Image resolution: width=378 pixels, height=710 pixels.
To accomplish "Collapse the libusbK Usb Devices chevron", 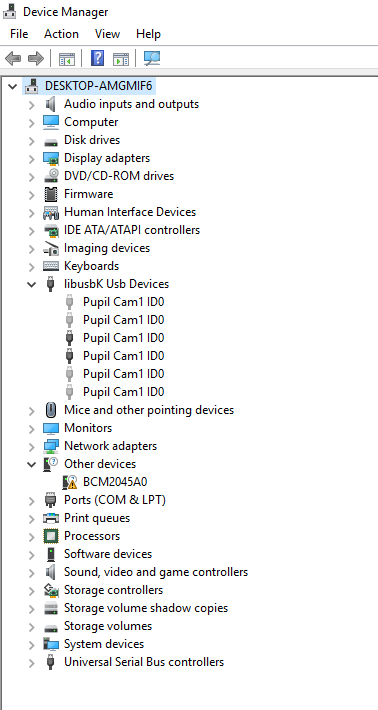I will tap(31, 284).
